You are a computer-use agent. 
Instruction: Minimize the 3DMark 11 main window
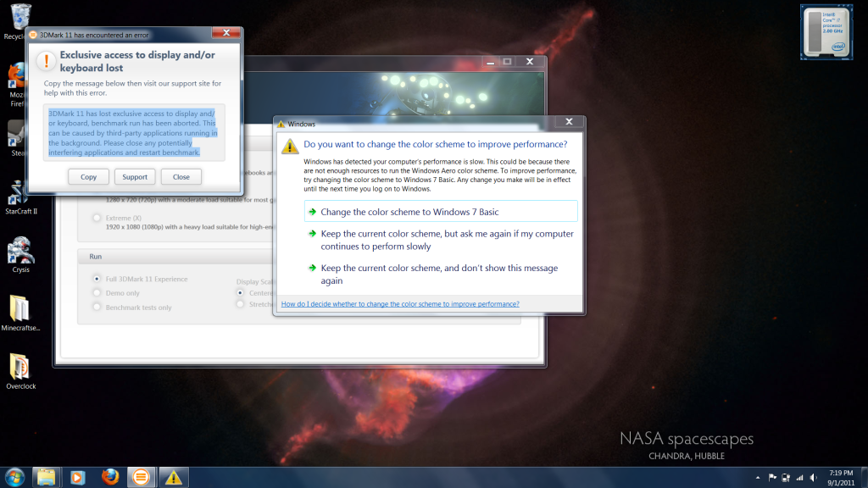pos(490,62)
